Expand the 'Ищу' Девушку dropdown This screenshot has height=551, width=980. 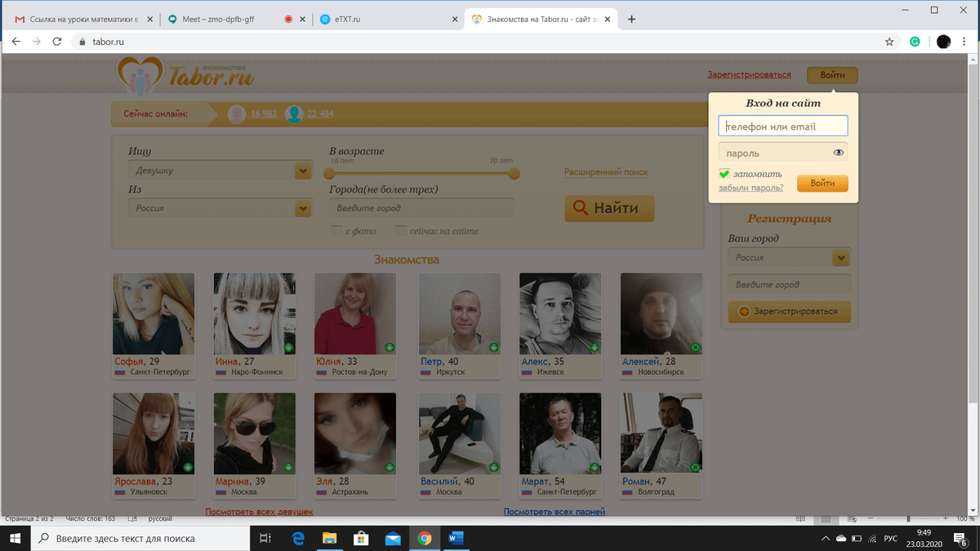tap(303, 171)
